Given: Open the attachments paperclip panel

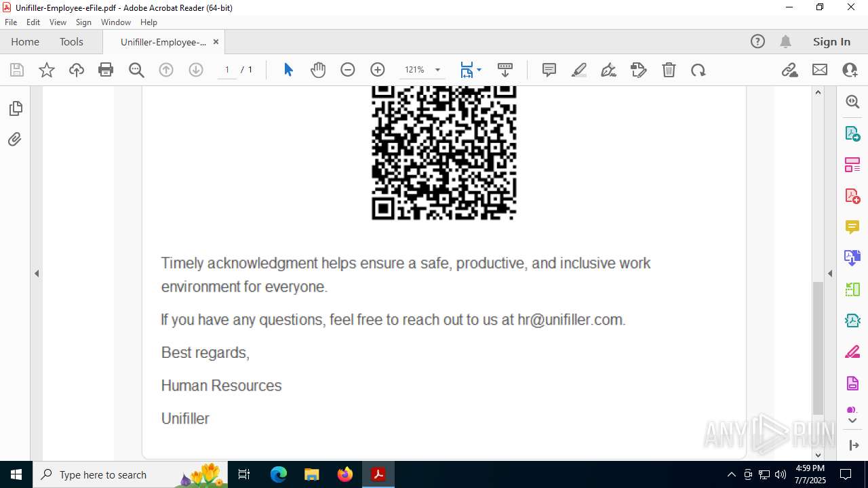Looking at the screenshot, I should 15,140.
